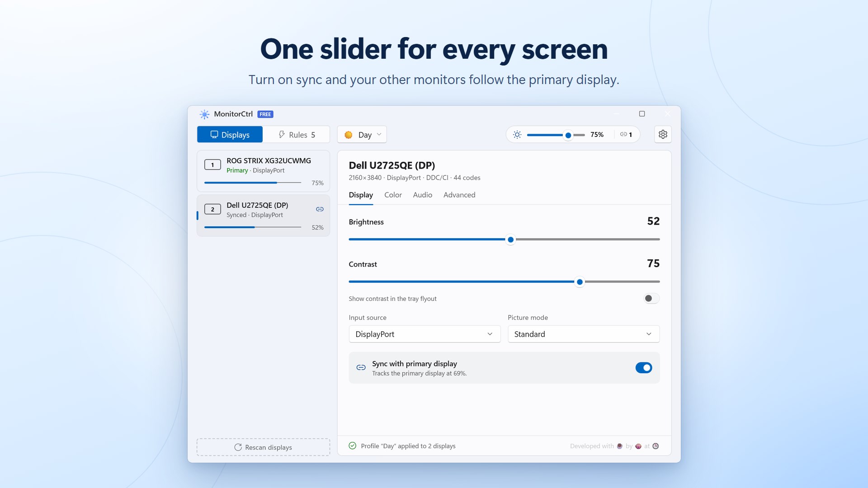The width and height of the screenshot is (868, 488).
Task: Click the link icon showing 1 synced display
Action: pyautogui.click(x=626, y=135)
